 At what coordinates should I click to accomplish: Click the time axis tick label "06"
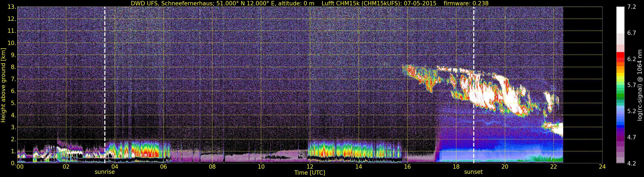click(164, 167)
